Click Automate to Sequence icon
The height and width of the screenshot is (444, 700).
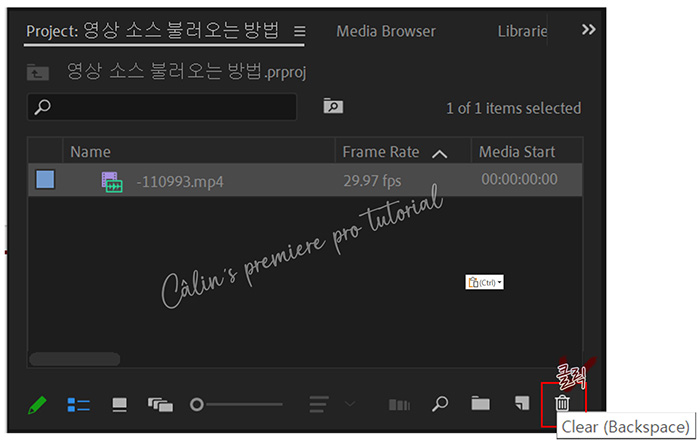[x=399, y=405]
